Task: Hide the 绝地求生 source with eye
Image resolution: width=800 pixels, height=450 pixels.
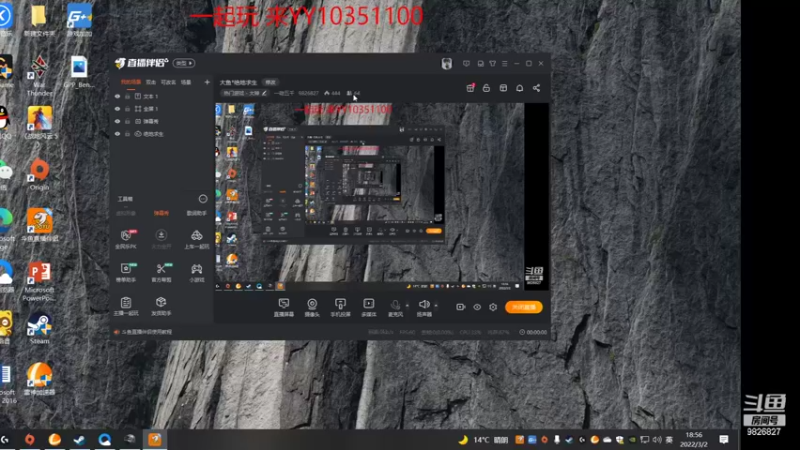Action: [x=117, y=134]
